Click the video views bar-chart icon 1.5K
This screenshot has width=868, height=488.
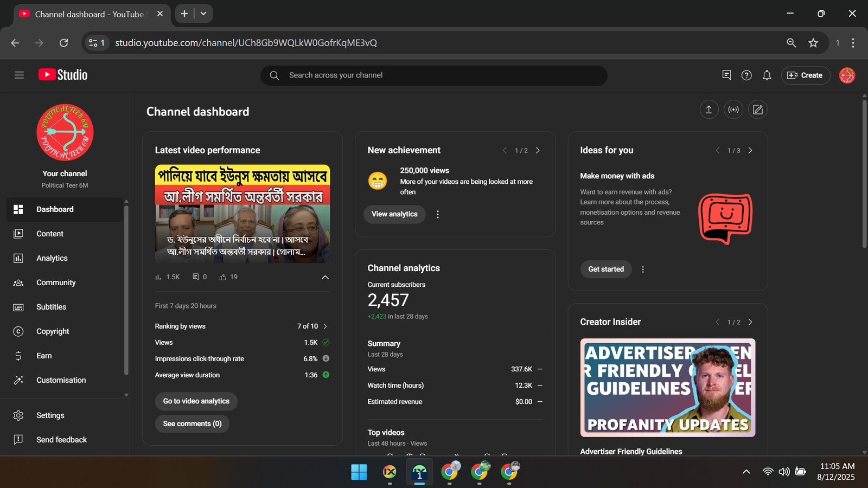pos(158,277)
